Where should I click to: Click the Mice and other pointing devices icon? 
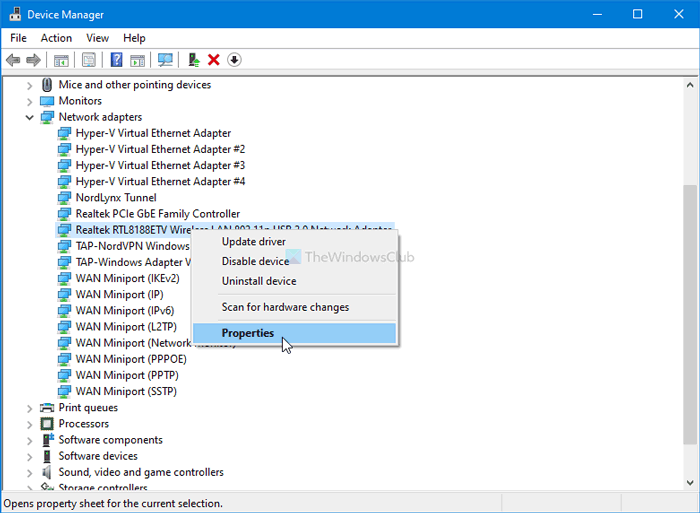click(47, 84)
